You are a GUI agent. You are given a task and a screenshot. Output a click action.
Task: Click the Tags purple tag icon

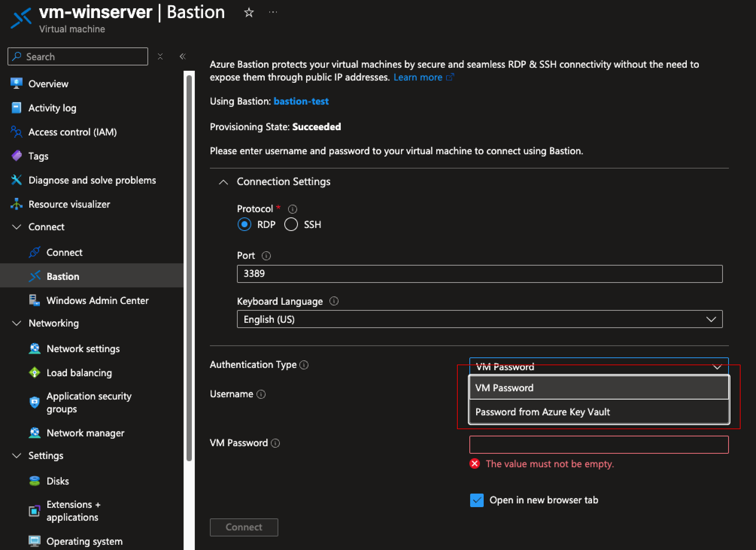click(16, 156)
